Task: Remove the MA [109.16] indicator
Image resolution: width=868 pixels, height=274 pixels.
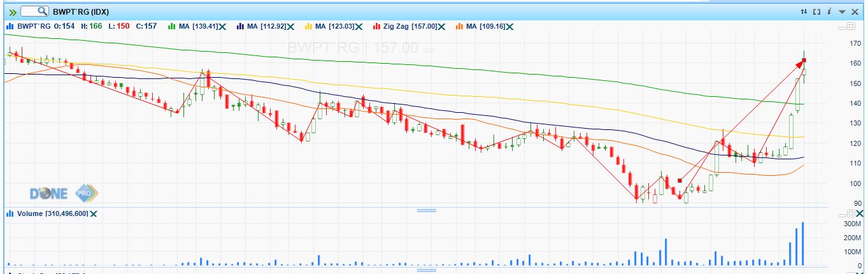Action: point(511,26)
